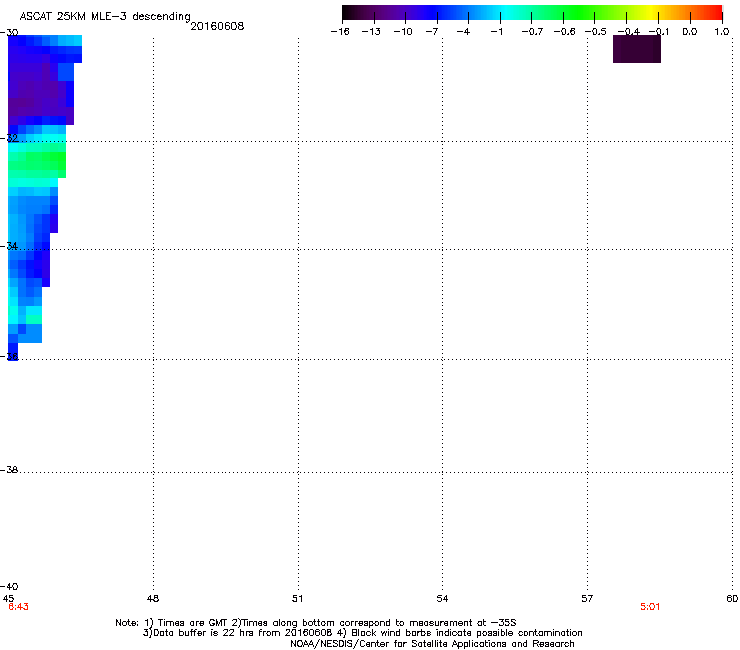This screenshot has width=740, height=650.
Task: Click the dark purple rectangle below the color bar
Action: (637, 49)
